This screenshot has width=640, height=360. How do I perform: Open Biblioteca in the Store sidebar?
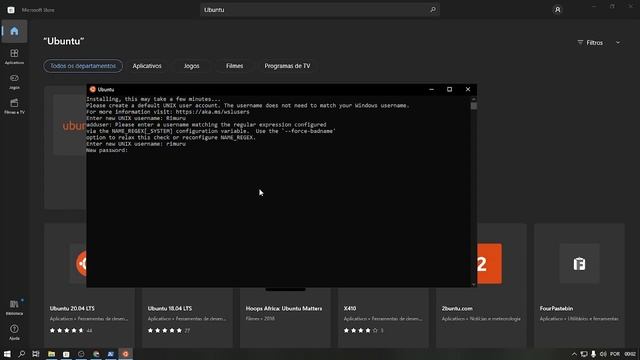coord(14,307)
